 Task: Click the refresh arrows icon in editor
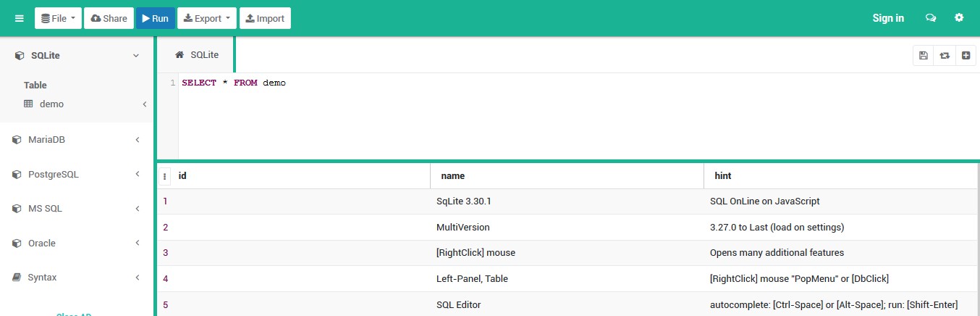pos(945,55)
